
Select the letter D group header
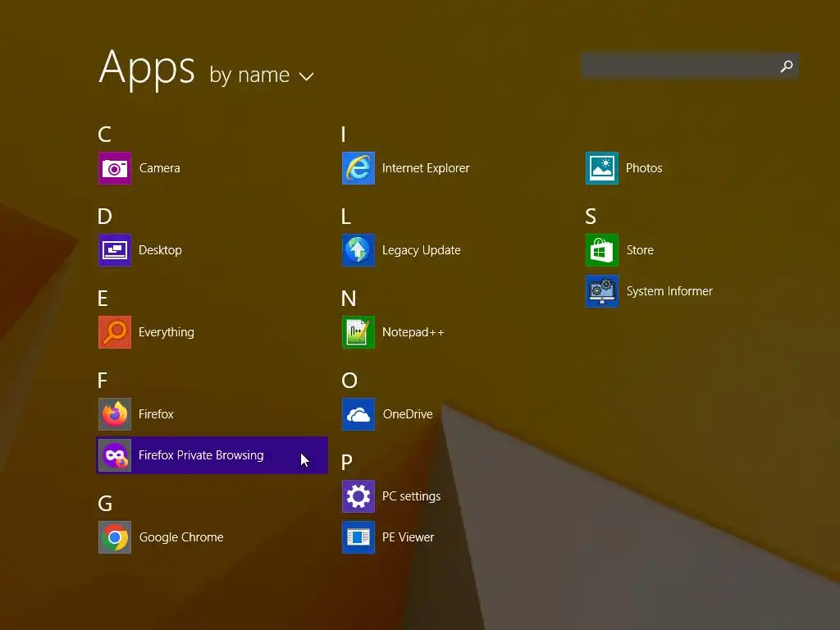click(x=105, y=217)
